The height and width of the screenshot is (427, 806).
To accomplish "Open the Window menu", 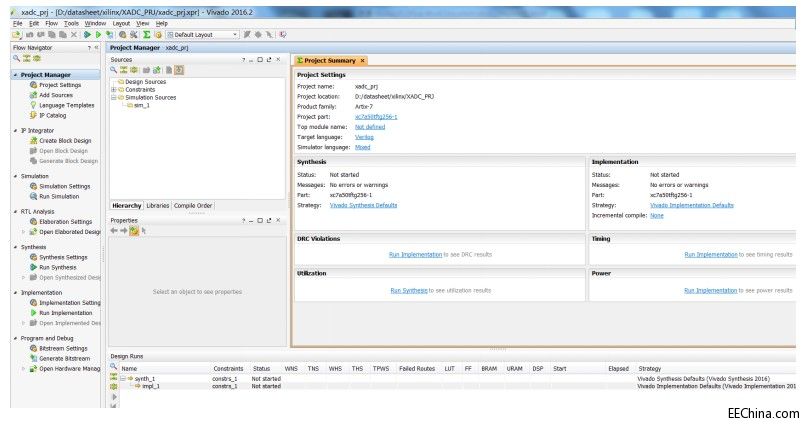I will click(x=95, y=24).
